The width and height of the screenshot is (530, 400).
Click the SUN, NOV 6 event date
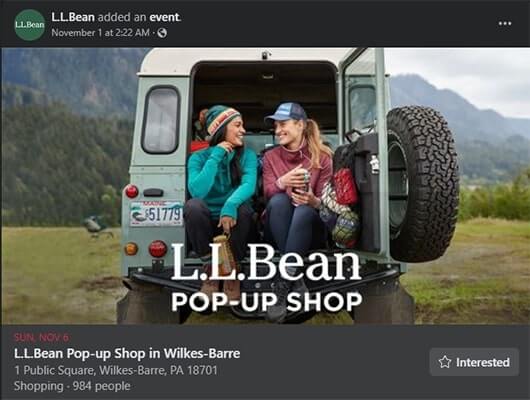point(42,337)
